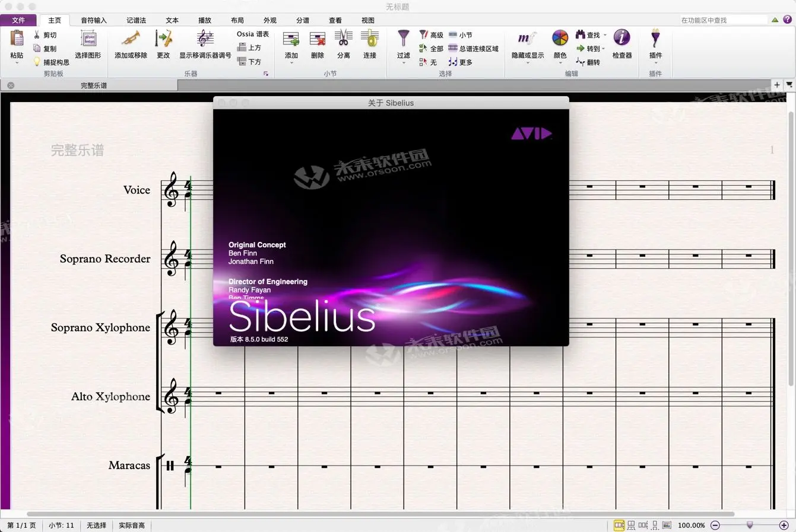Image resolution: width=796 pixels, height=532 pixels.
Task: Expand the Hide or Show dropdown arrow
Action: click(527, 63)
